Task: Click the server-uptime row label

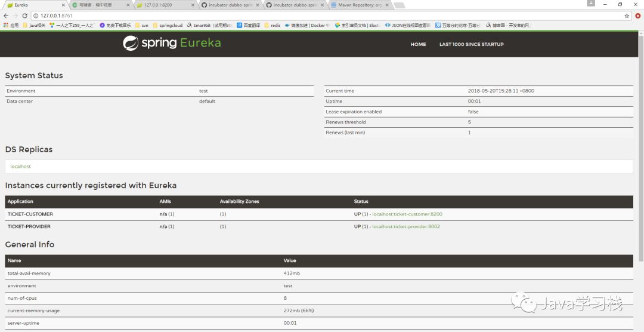Action: click(x=23, y=324)
